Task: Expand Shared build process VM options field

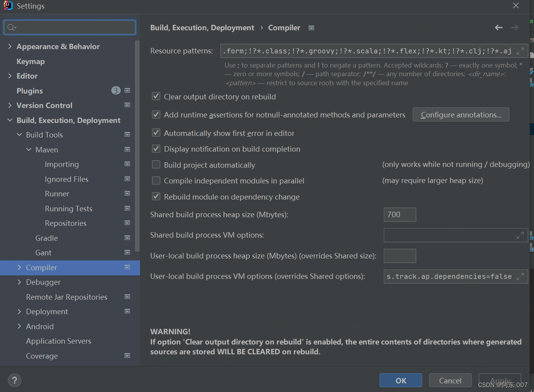Action: pyautogui.click(x=520, y=235)
